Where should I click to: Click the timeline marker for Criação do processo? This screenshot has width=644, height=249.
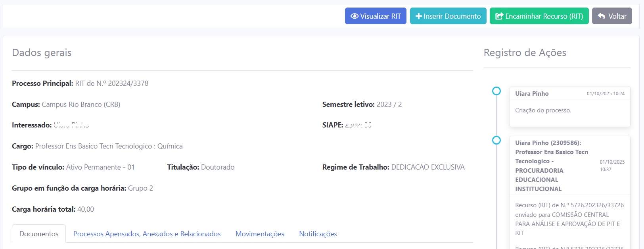coord(496,91)
